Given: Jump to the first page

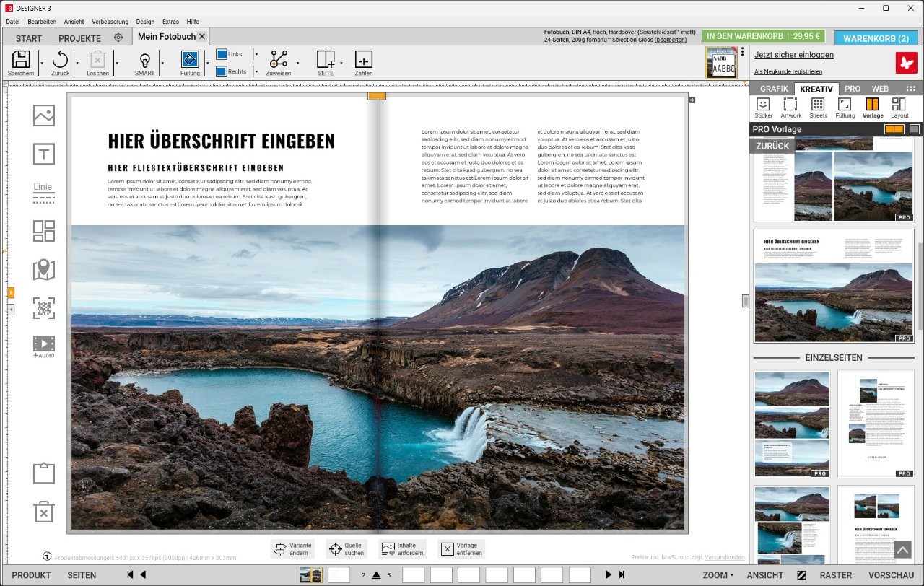Looking at the screenshot, I should pos(131,574).
